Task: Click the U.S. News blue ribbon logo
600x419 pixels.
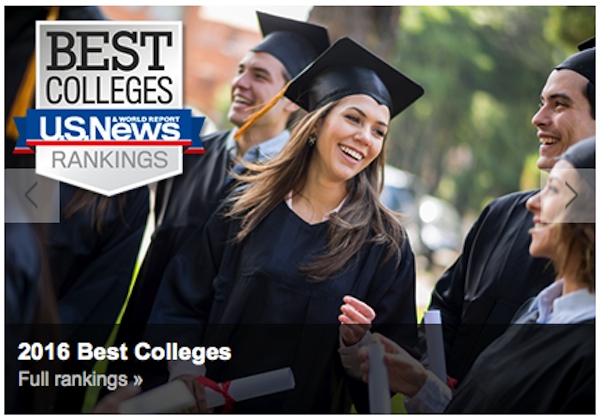Action: (x=109, y=130)
